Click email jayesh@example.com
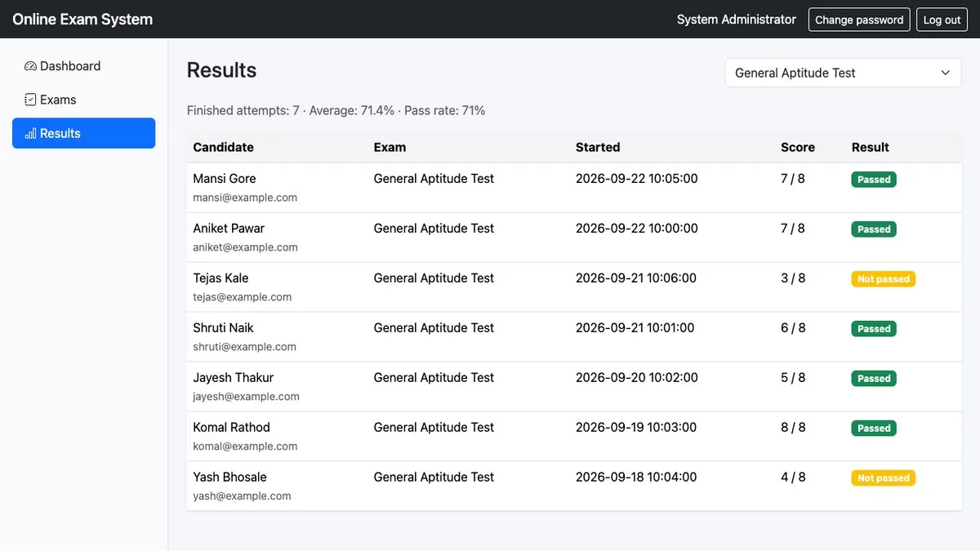 tap(246, 397)
